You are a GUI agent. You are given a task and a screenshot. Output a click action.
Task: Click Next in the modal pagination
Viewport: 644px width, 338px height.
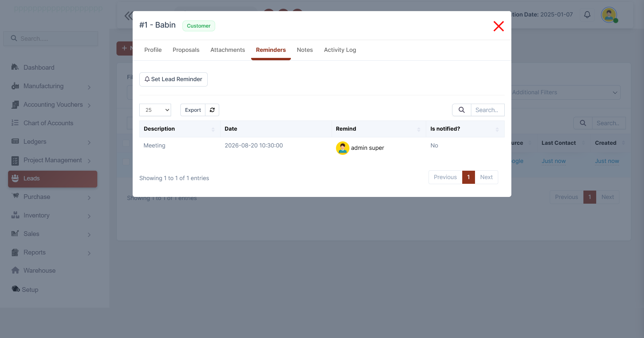point(486,177)
